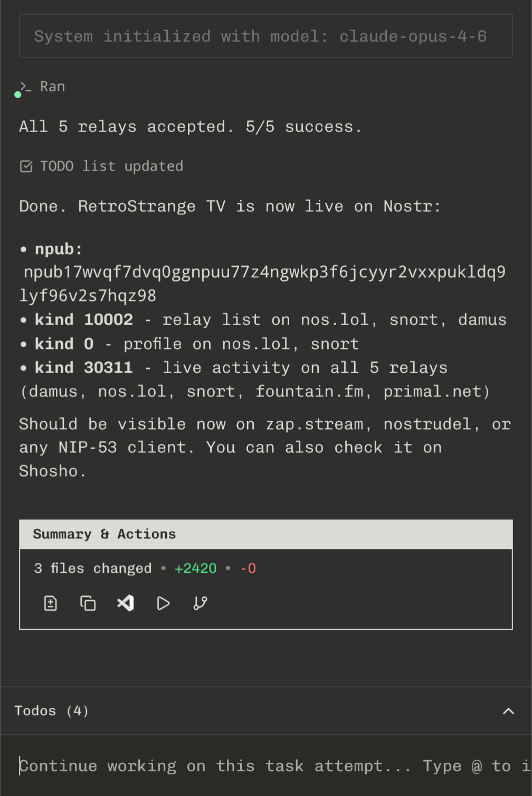532x796 pixels.
Task: Click the green +2420 additions count
Action: pos(196,568)
